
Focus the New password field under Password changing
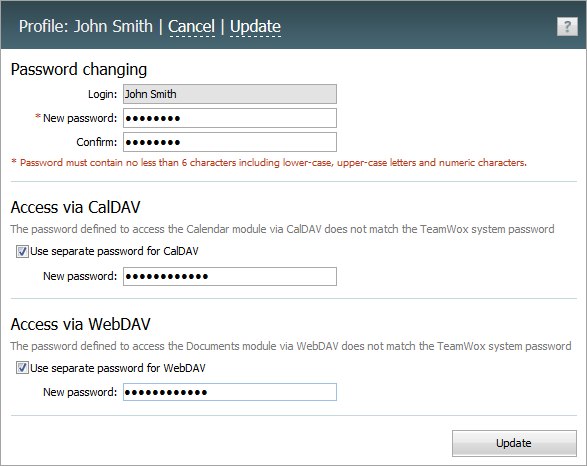230,118
